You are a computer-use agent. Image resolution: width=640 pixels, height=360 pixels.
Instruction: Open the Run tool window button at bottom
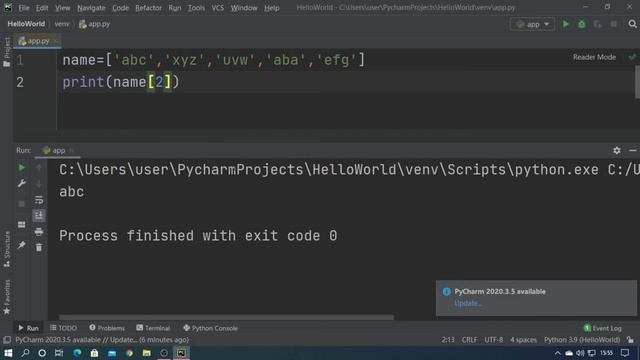(x=28, y=328)
